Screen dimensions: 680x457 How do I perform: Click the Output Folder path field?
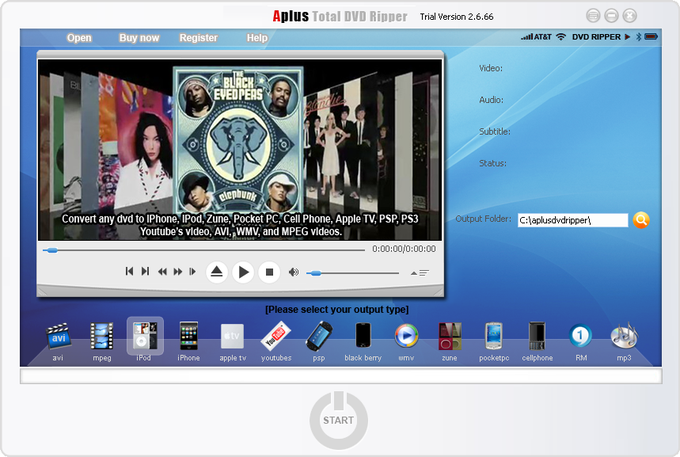pos(572,220)
